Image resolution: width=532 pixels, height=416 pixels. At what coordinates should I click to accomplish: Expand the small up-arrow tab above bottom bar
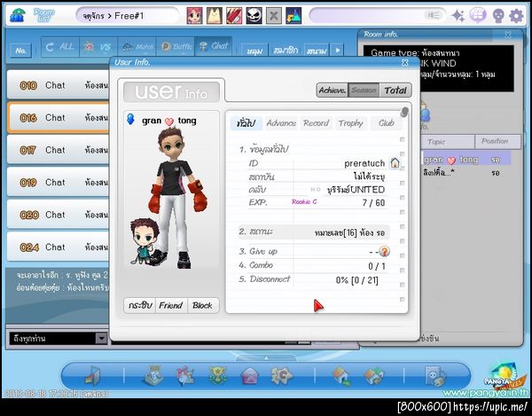266,357
